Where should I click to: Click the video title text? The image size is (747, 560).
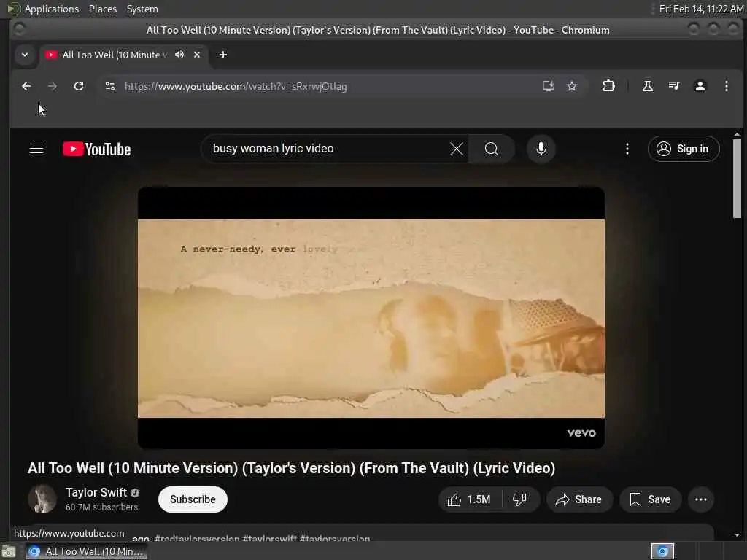pos(292,468)
